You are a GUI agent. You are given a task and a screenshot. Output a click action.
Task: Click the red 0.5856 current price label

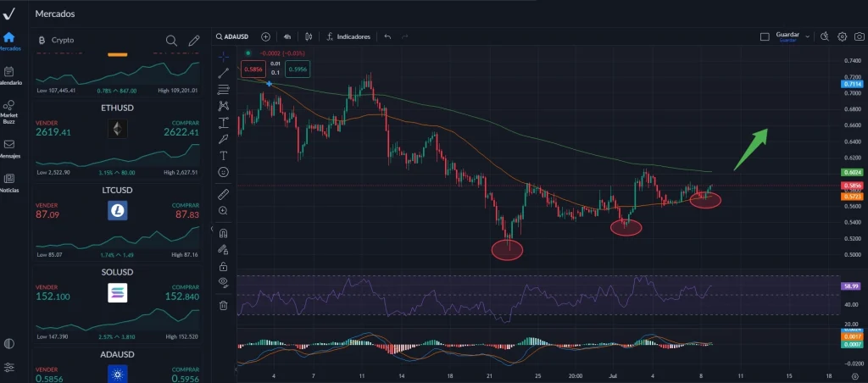(x=851, y=186)
